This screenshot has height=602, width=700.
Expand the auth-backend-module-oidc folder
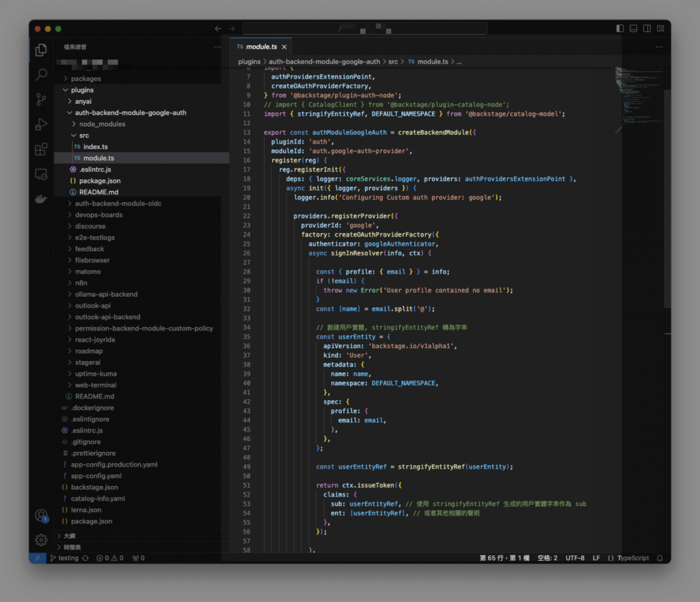pos(142,203)
